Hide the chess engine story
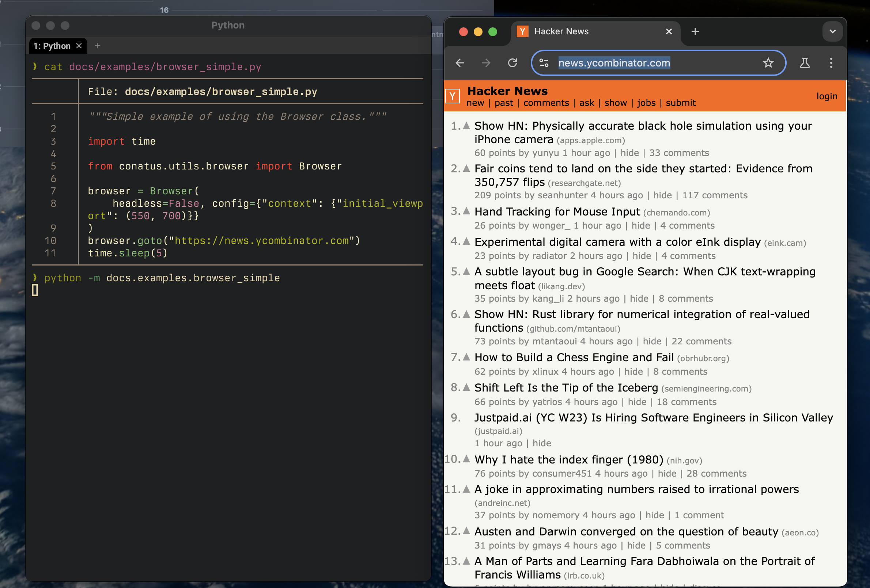Screen dimensions: 870x588 pyautogui.click(x=633, y=371)
